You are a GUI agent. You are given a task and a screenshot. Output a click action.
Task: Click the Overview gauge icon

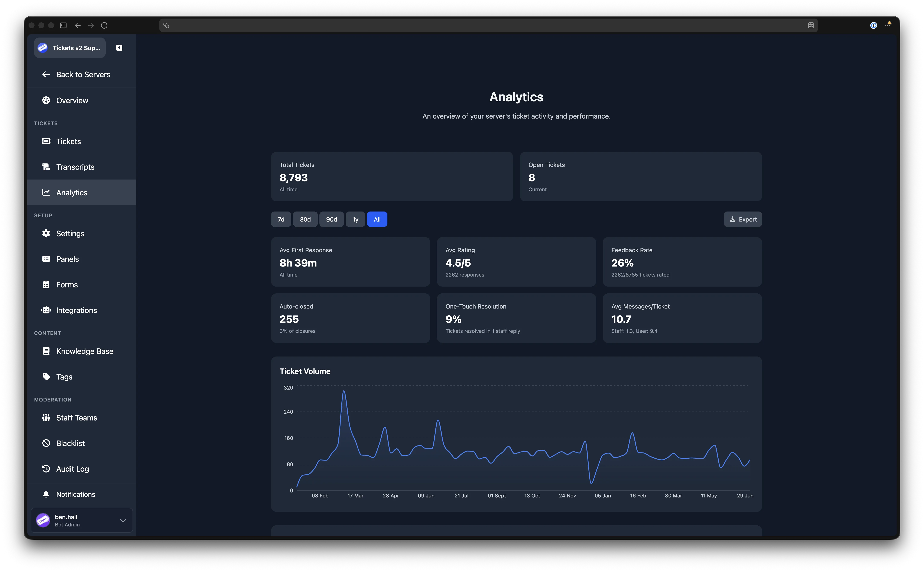coord(46,100)
